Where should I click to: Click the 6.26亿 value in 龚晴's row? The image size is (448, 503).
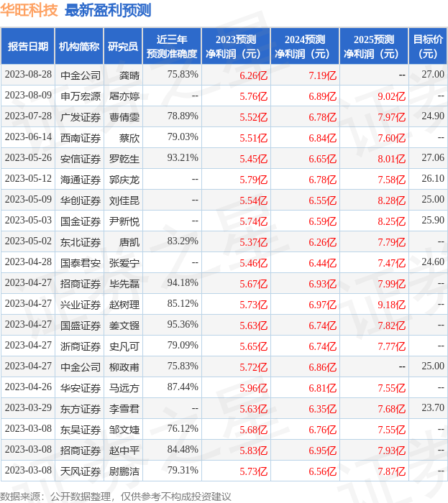(x=254, y=75)
